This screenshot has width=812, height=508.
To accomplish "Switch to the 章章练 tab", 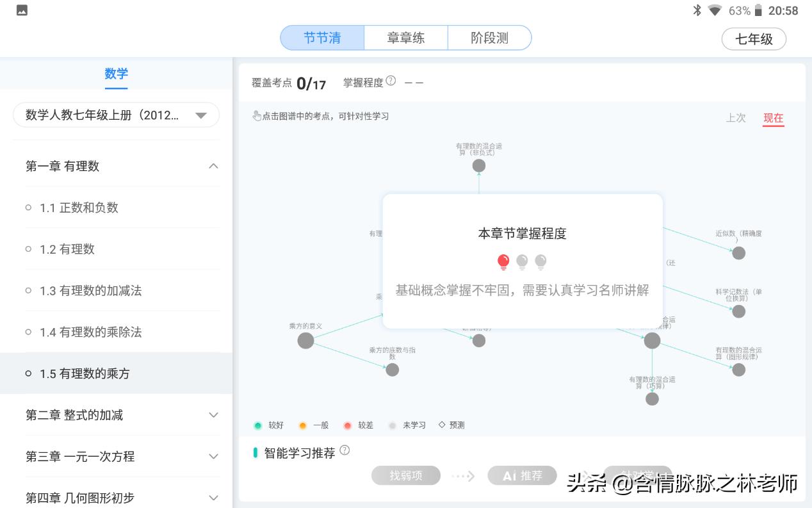I will pyautogui.click(x=405, y=37).
